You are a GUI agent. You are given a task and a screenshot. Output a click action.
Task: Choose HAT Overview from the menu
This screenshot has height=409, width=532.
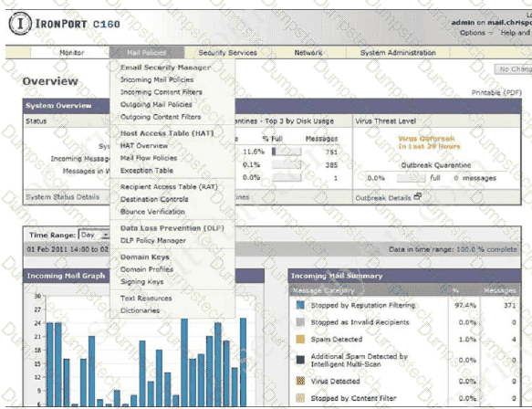click(x=144, y=145)
